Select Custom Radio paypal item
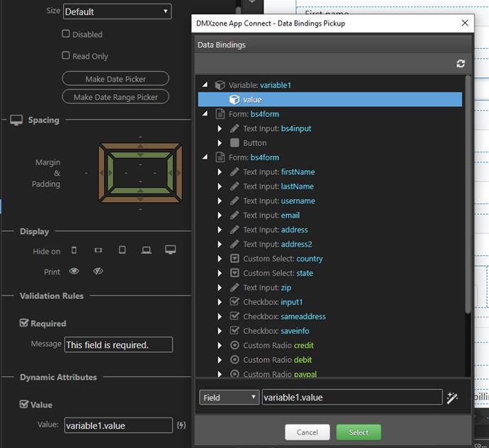The width and height of the screenshot is (489, 448). (x=280, y=374)
